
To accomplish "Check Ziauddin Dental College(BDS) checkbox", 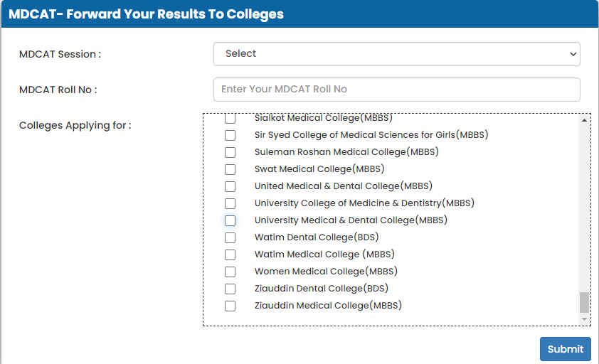I will pos(230,289).
